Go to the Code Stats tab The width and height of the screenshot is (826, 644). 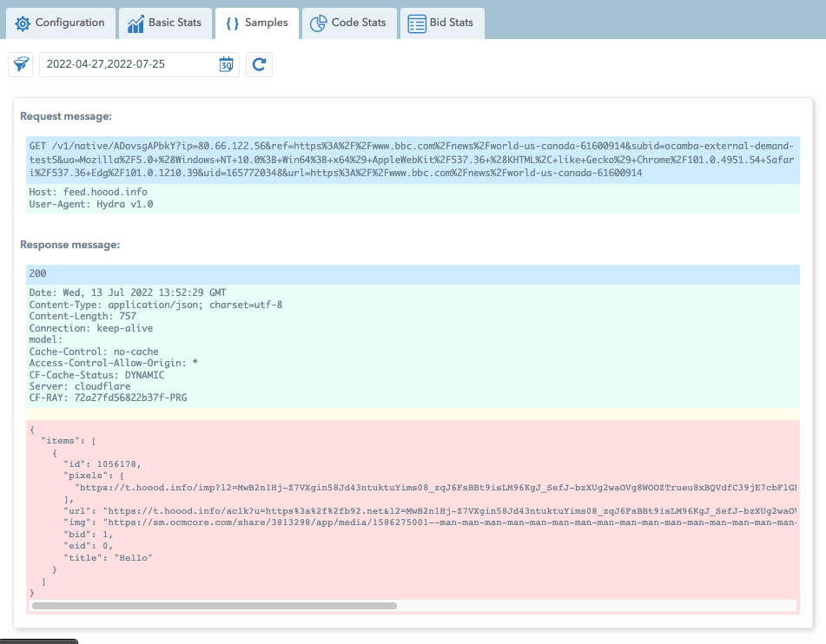point(359,23)
